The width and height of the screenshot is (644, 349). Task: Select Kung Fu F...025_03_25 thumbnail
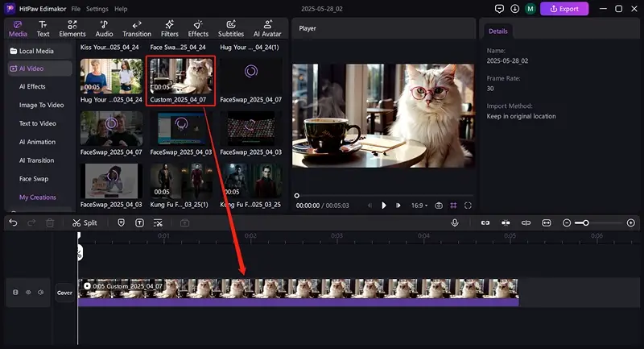click(x=251, y=181)
